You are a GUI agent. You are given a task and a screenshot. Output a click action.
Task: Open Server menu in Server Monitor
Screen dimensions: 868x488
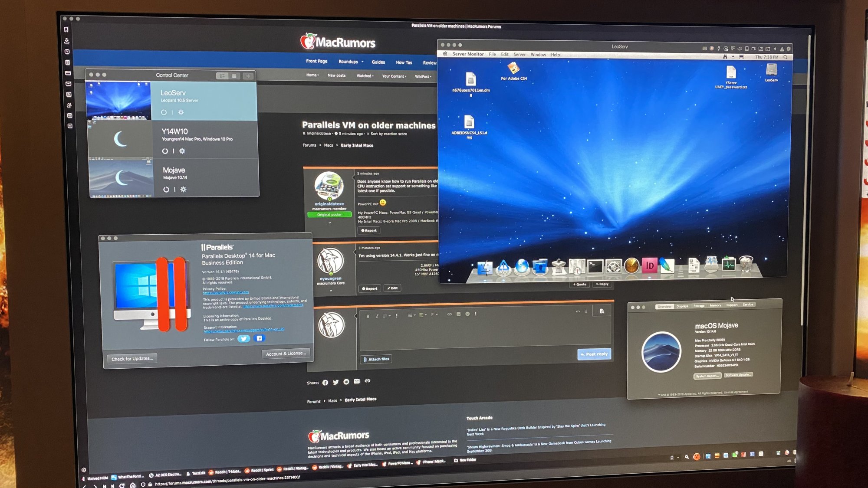point(519,55)
